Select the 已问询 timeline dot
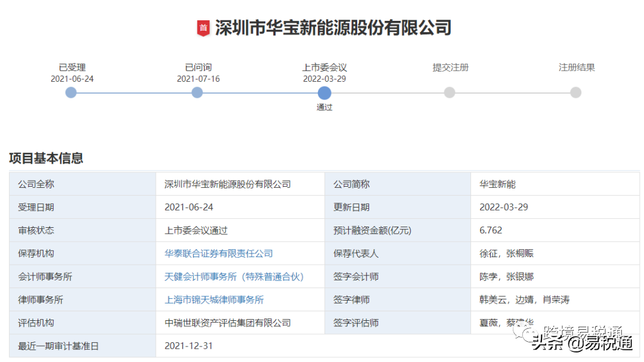 (197, 92)
